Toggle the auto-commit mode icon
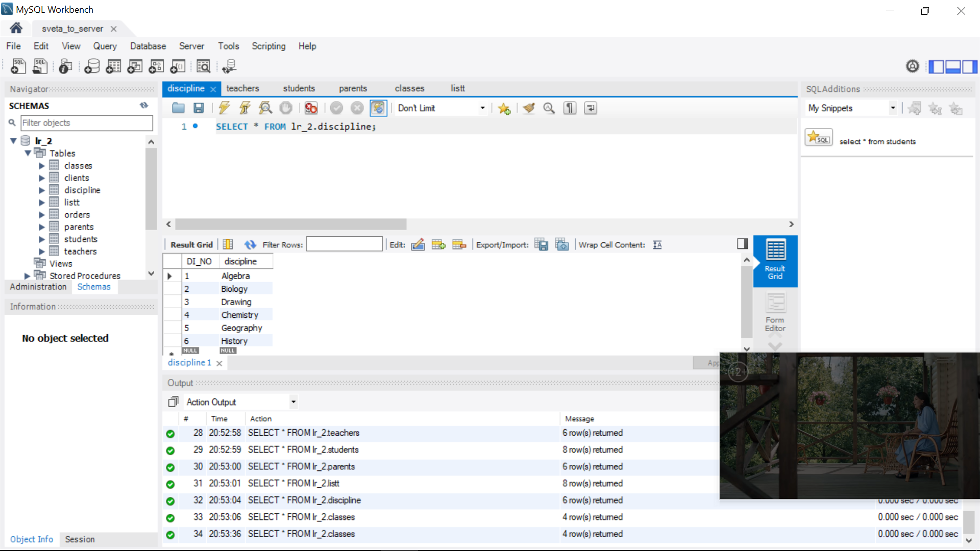Screen dimensions: 980x551 378,108
